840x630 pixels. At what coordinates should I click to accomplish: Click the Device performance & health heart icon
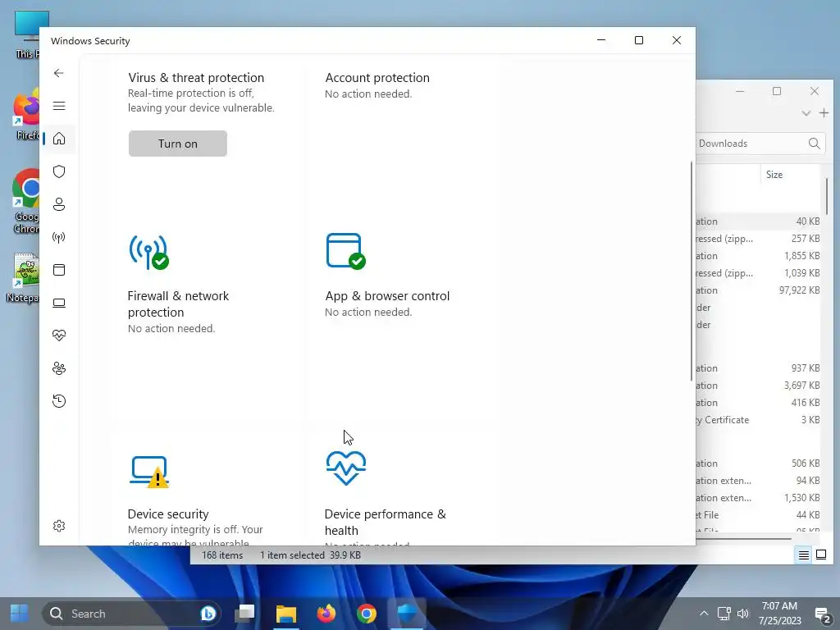(x=346, y=468)
